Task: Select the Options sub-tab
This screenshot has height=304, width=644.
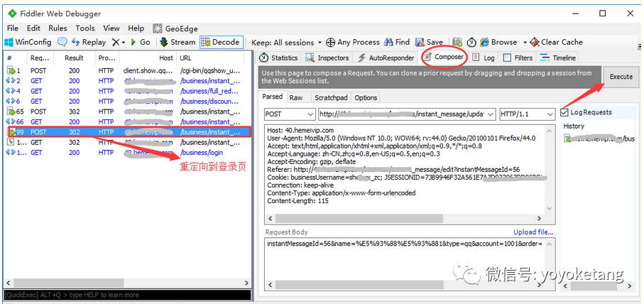Action: (366, 97)
